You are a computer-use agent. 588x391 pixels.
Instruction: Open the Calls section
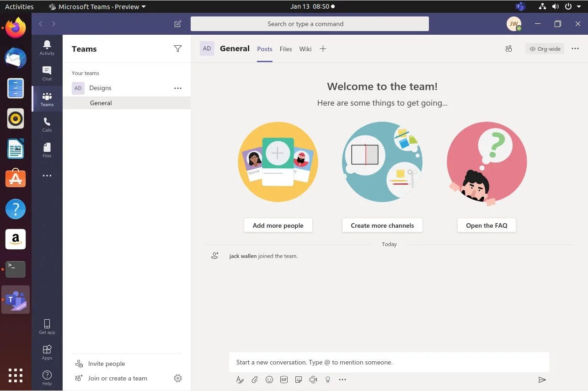click(x=47, y=124)
